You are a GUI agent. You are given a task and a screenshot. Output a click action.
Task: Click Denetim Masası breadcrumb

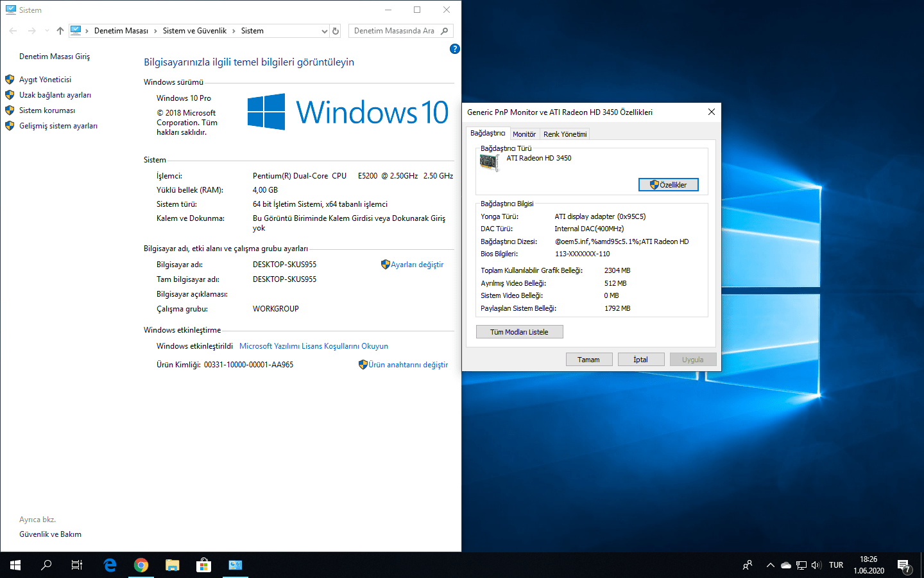(x=121, y=31)
